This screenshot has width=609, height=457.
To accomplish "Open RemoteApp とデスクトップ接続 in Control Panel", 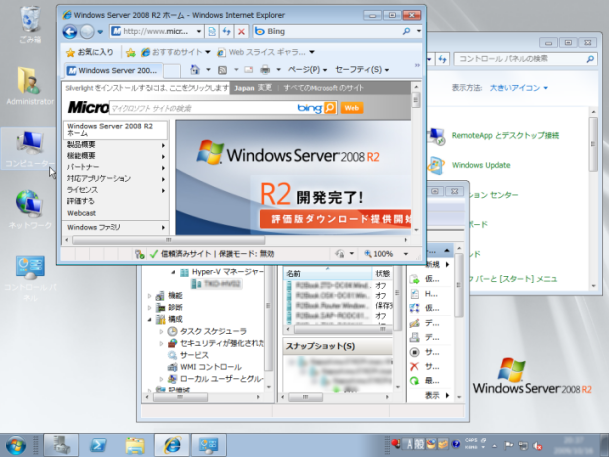I will [505, 136].
